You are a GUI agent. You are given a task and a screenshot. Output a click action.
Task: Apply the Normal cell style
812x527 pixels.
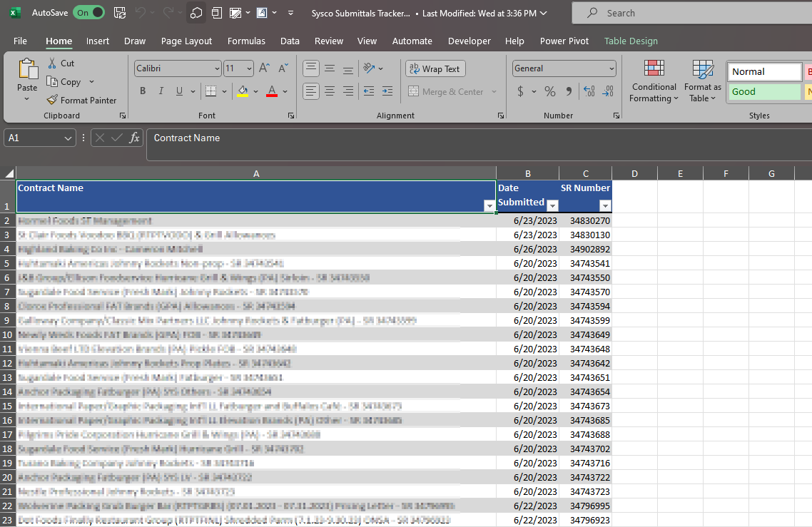point(764,72)
